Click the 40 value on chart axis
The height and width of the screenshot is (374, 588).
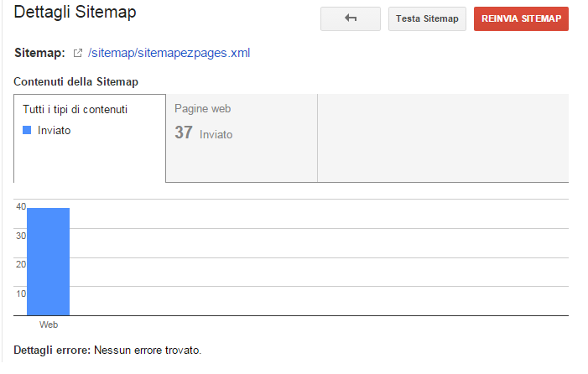[21, 206]
